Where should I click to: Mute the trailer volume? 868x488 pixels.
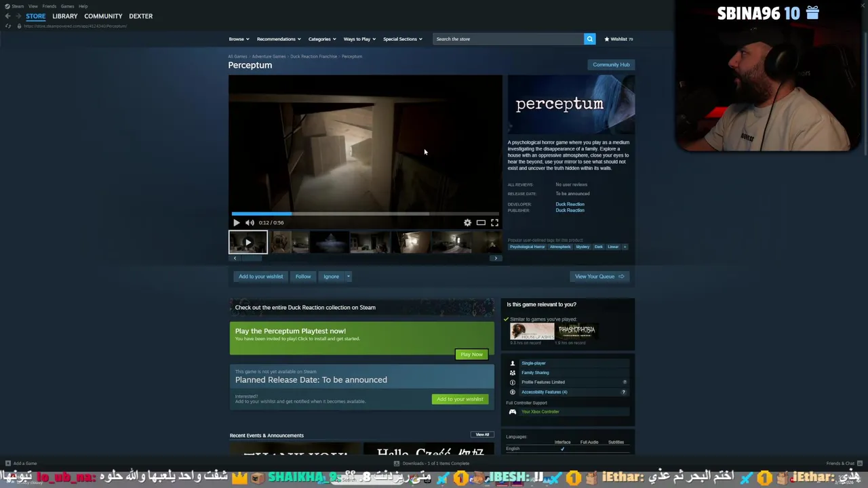point(250,222)
